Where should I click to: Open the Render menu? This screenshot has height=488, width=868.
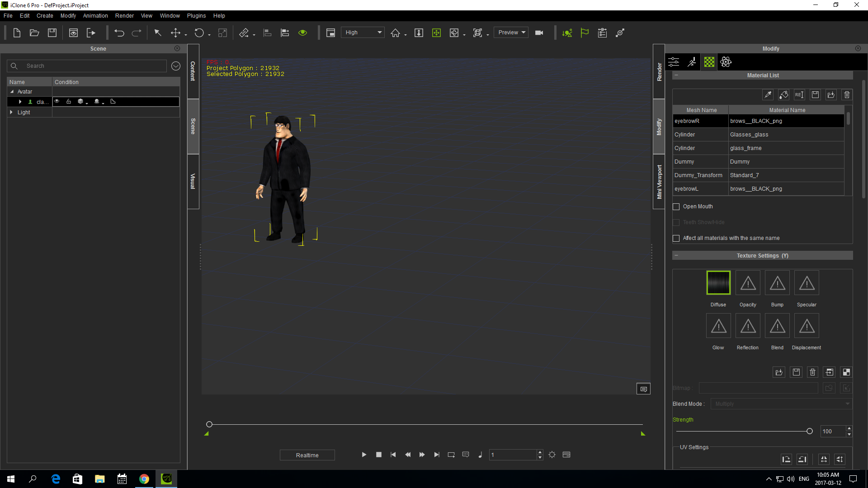tap(124, 15)
